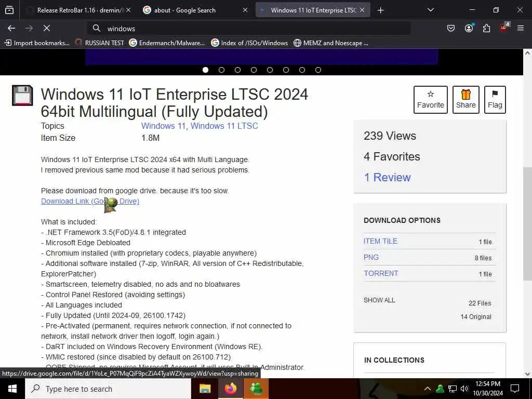532x399 pixels.
Task: Switch to Release RetroBar 1.16 tab
Action: (x=79, y=10)
